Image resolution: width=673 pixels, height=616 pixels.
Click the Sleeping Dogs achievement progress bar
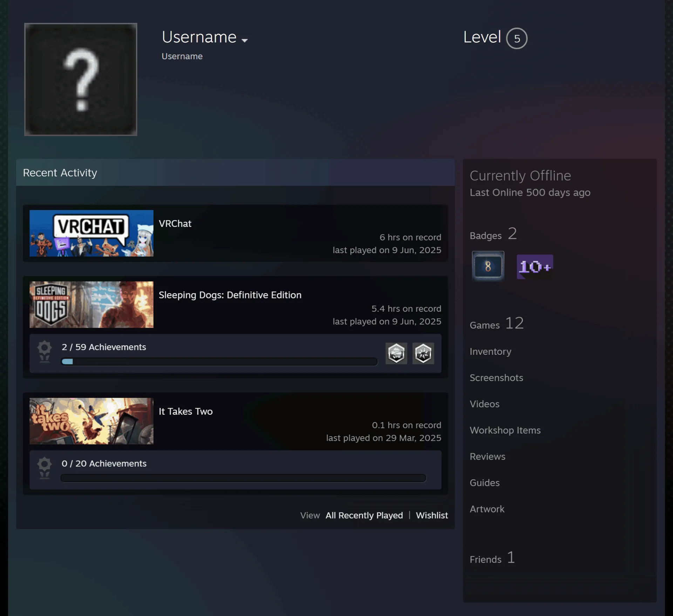tap(219, 361)
